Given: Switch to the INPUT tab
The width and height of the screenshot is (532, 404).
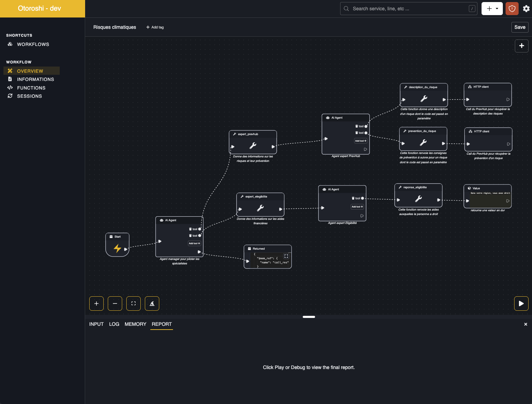Looking at the screenshot, I should [96, 324].
